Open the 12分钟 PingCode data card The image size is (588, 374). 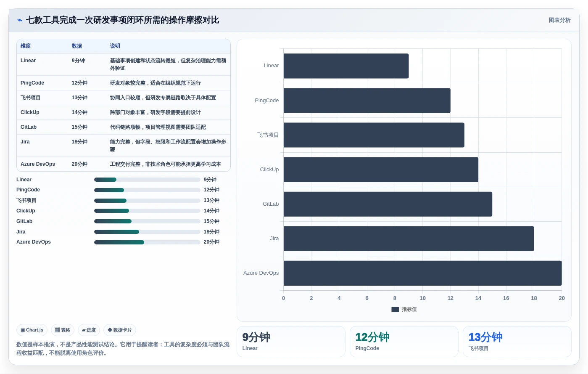[x=404, y=342]
